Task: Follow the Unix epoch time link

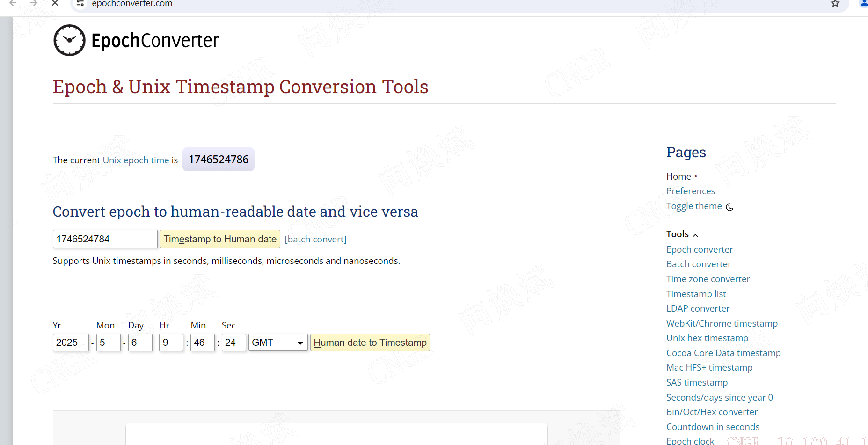Action: (x=136, y=160)
